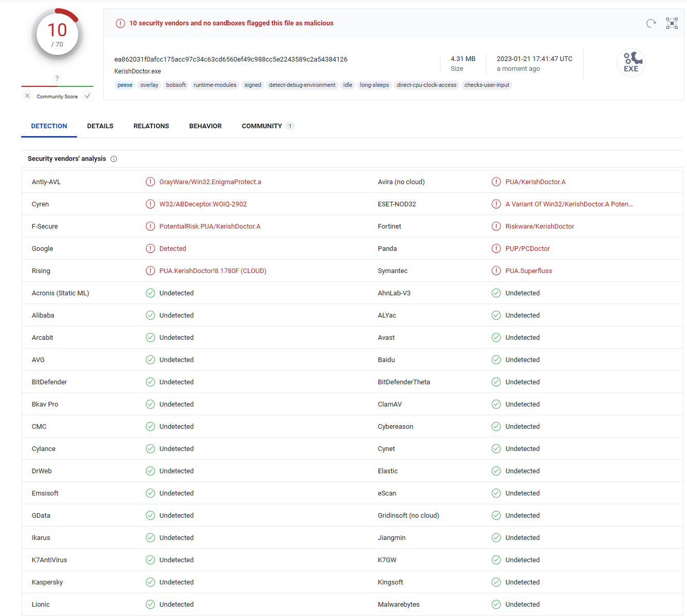Click the ClamAV undetected check icon
Viewport: 687px width, 616px height.
[x=496, y=404]
